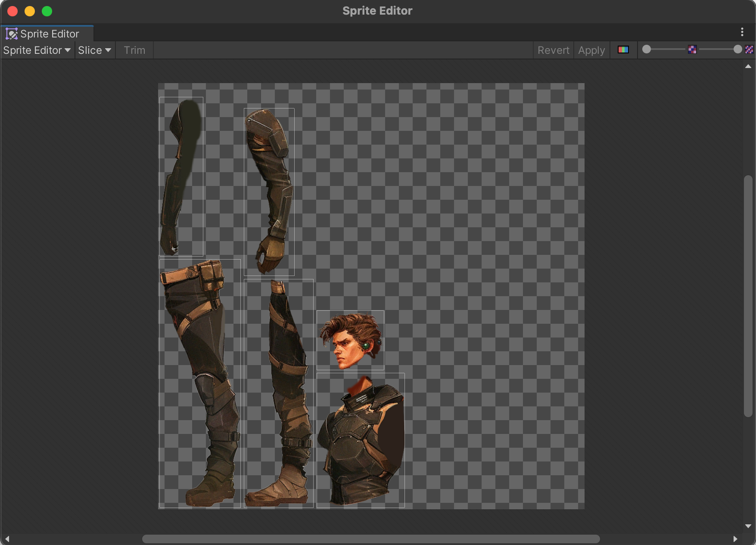Adjust the mip level slider handle
The height and width of the screenshot is (545, 756).
coord(738,50)
